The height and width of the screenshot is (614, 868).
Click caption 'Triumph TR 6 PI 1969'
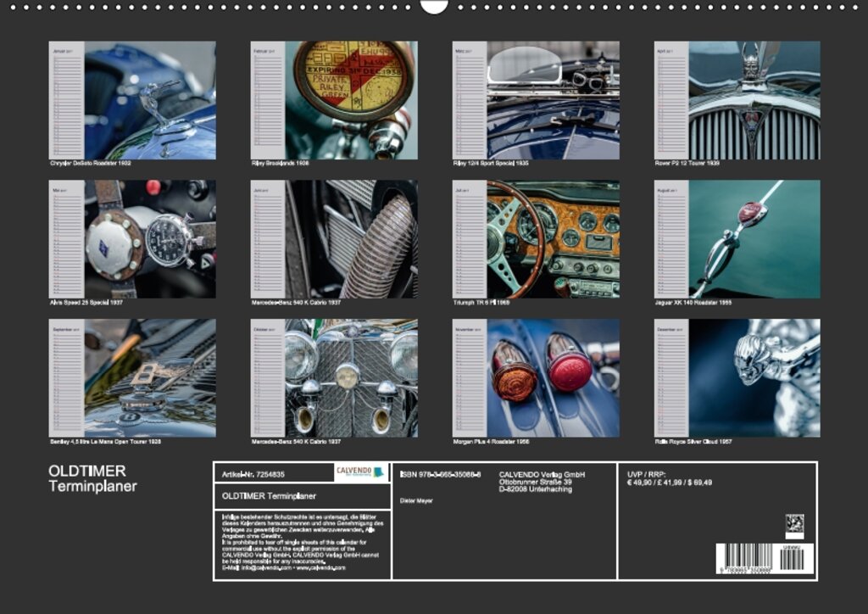pyautogui.click(x=481, y=303)
